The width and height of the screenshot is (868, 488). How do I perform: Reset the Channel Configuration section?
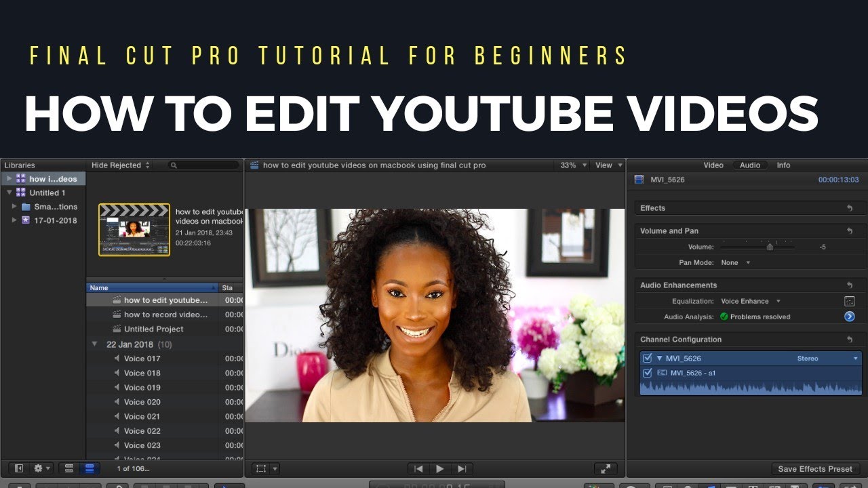coord(850,340)
